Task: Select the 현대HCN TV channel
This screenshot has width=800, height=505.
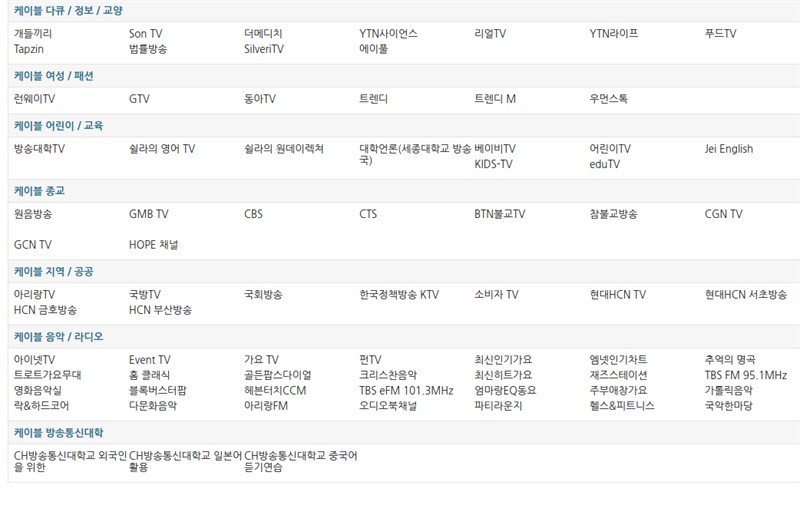Action: pyautogui.click(x=618, y=295)
